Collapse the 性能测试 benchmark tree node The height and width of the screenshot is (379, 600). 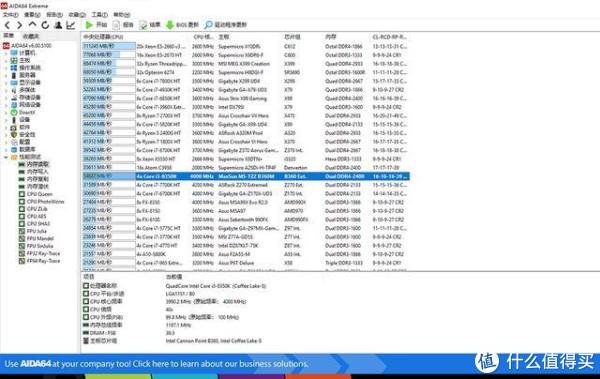coord(6,157)
